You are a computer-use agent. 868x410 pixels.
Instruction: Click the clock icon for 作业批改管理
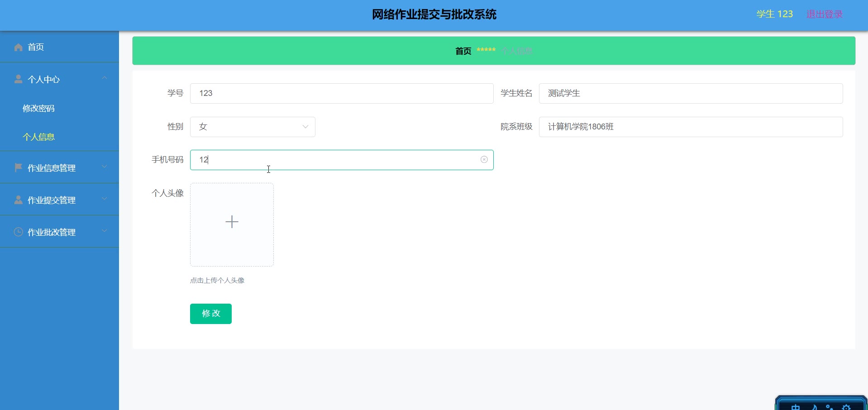19,232
